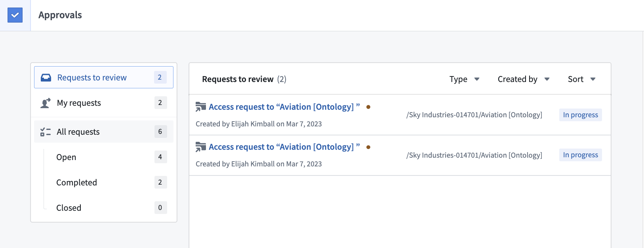Click the Approvals checkmark app icon
The height and width of the screenshot is (248, 644).
[15, 15]
